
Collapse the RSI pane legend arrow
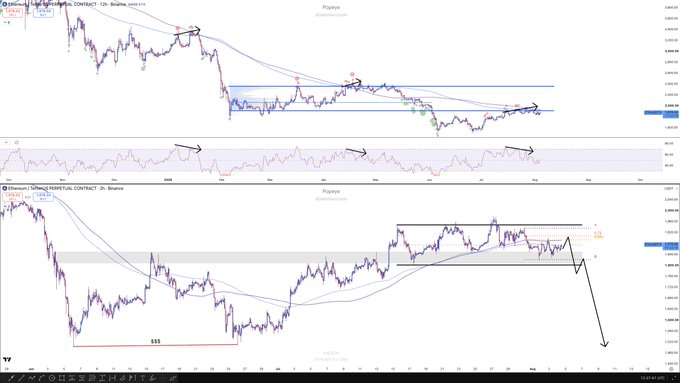(x=6, y=142)
